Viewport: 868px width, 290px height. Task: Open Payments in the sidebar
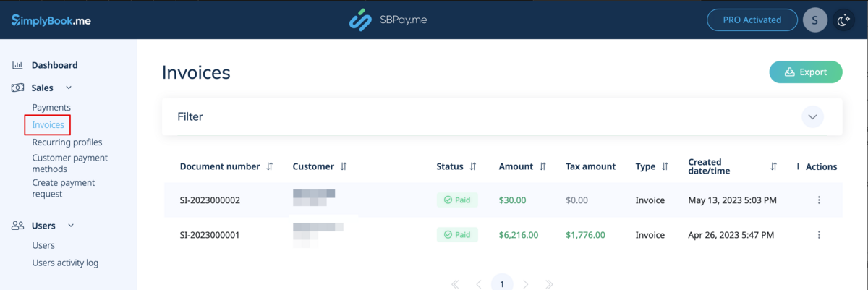click(51, 107)
